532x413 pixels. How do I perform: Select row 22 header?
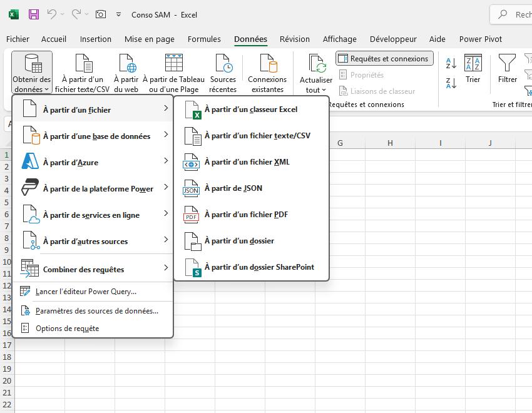7,404
